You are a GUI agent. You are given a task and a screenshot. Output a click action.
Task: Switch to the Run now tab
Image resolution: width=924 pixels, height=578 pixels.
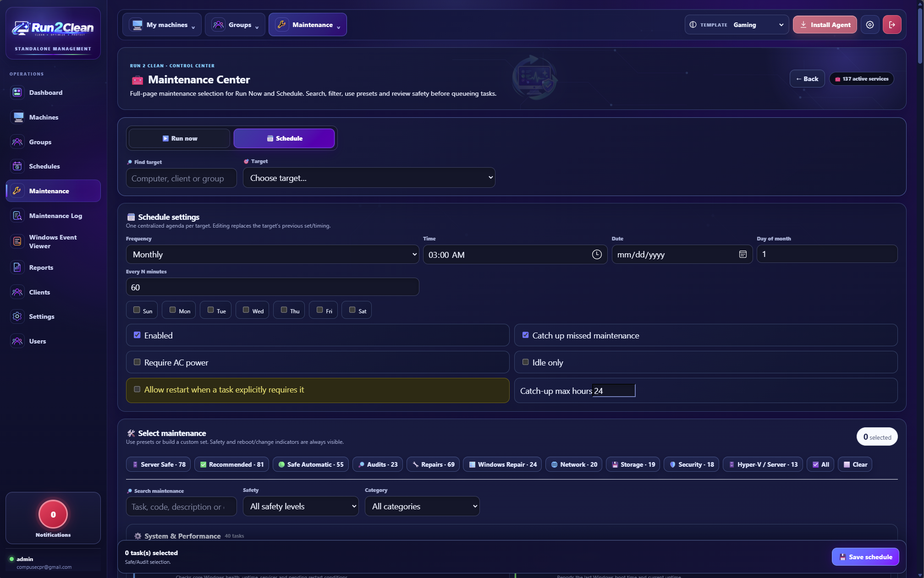(x=179, y=138)
